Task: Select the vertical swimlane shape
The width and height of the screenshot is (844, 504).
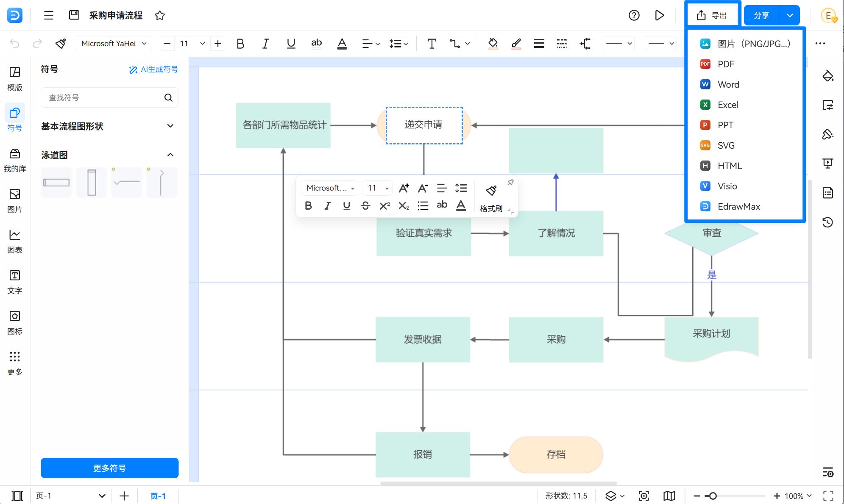Action: click(92, 183)
